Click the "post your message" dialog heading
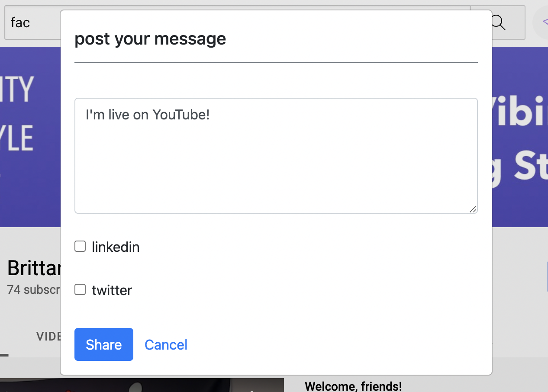 150,39
